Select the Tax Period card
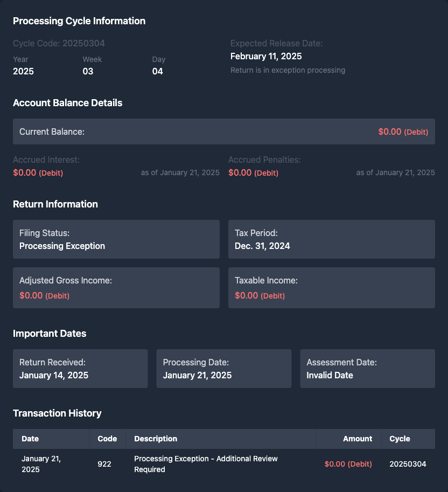Viewport: 448px width, 492px height. coord(331,239)
